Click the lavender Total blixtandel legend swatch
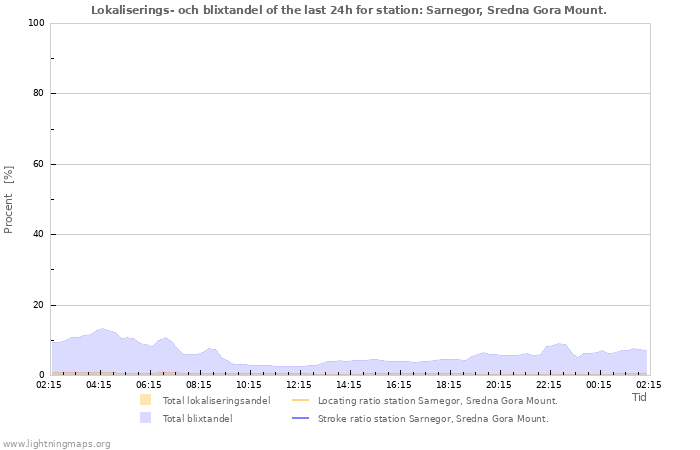 coord(146,418)
